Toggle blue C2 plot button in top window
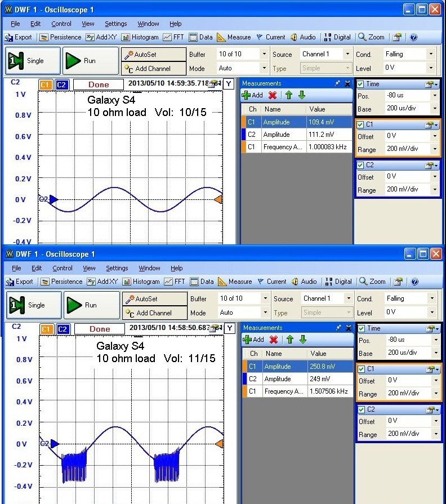 [x=61, y=85]
